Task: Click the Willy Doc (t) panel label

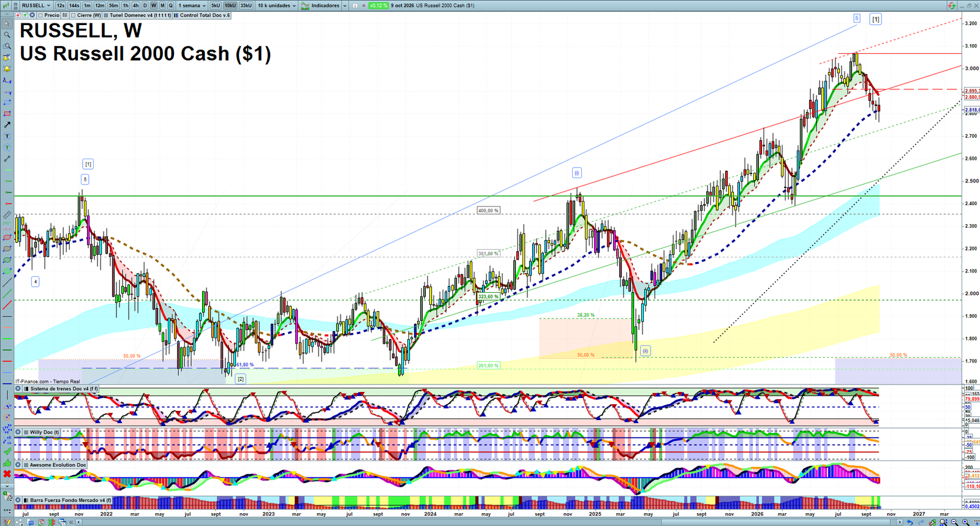Action: coord(45,432)
